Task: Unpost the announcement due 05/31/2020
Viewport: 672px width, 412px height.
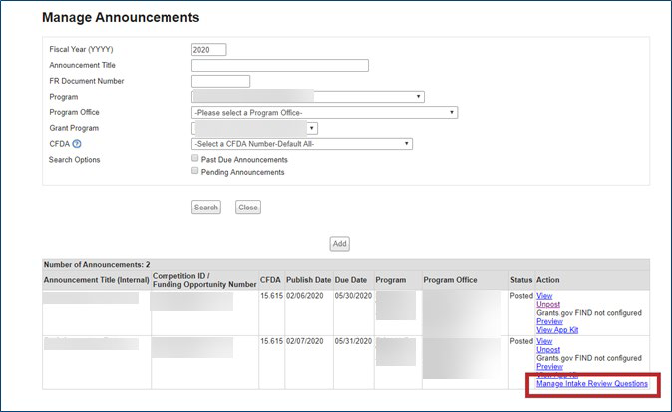Action: [548, 350]
